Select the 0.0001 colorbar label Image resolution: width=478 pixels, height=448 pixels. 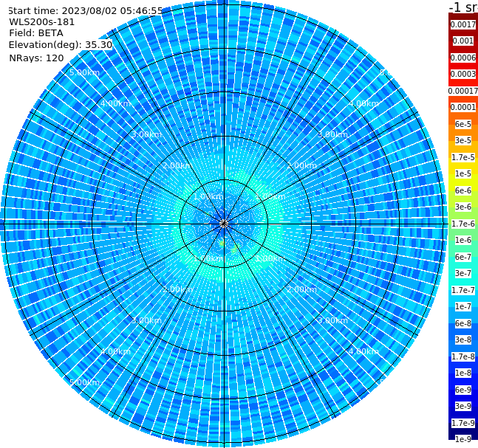(463, 107)
